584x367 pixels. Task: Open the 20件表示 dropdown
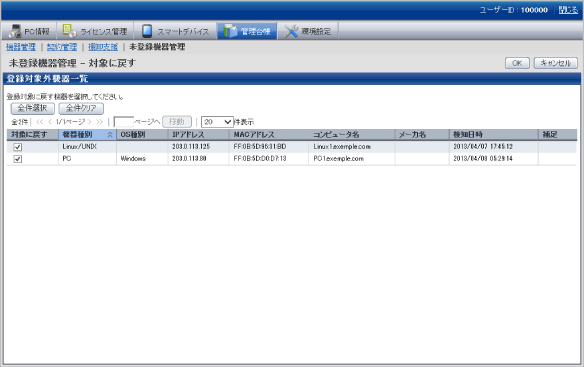[218, 122]
